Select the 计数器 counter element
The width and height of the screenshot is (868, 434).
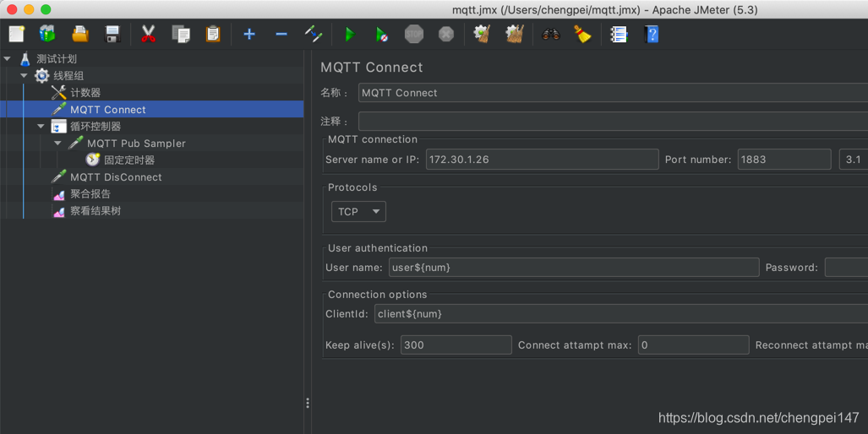pyautogui.click(x=85, y=92)
